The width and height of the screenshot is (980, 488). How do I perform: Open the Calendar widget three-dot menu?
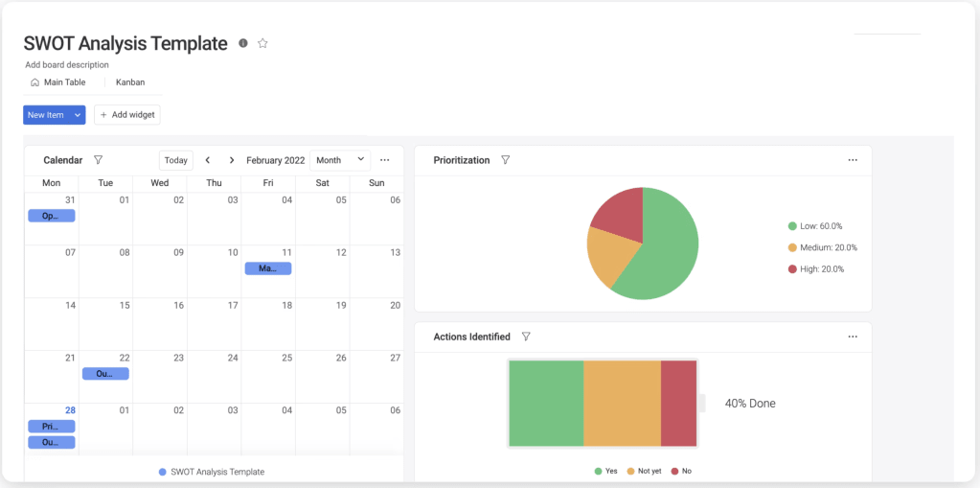385,160
